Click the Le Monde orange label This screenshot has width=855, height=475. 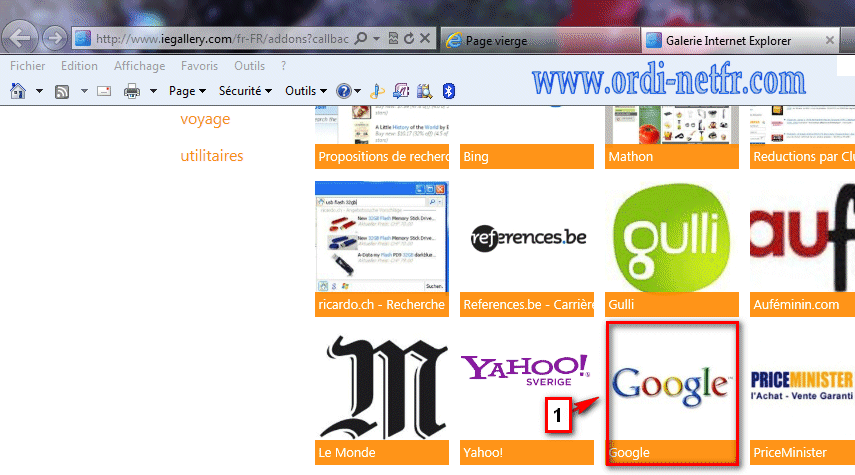tap(382, 453)
